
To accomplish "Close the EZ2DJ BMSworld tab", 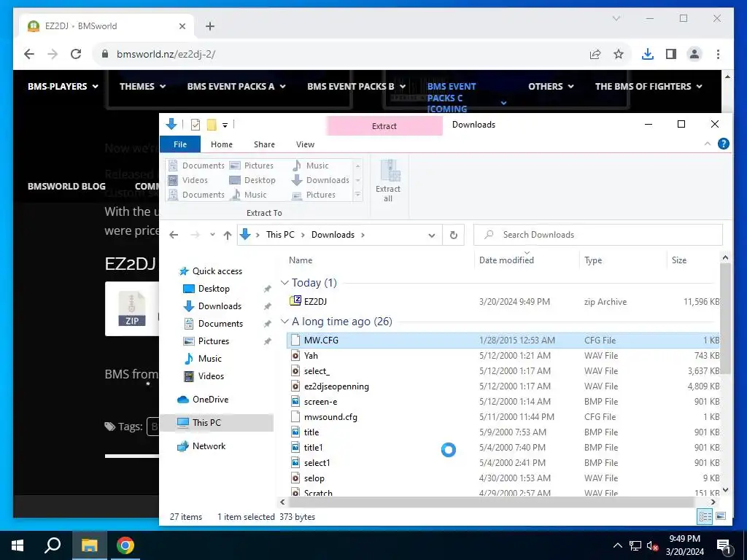I will click(x=182, y=26).
